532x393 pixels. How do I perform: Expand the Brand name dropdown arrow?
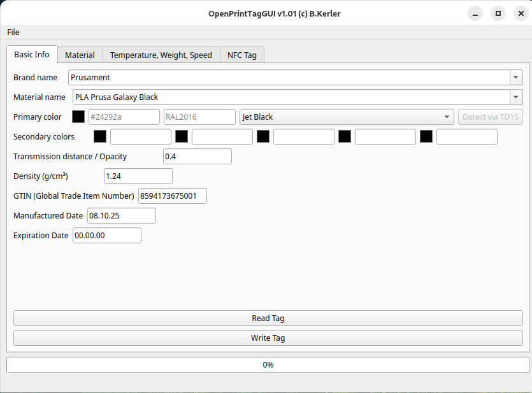515,77
